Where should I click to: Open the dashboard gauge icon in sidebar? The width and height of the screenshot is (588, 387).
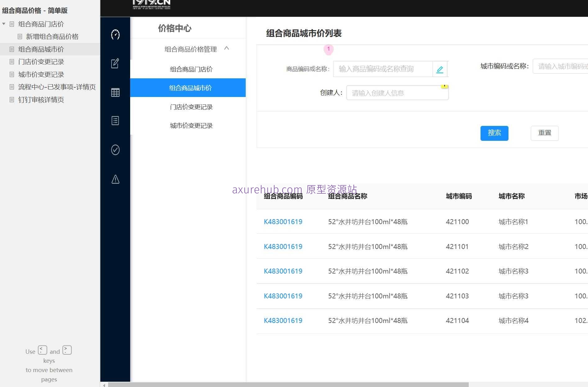tap(115, 35)
